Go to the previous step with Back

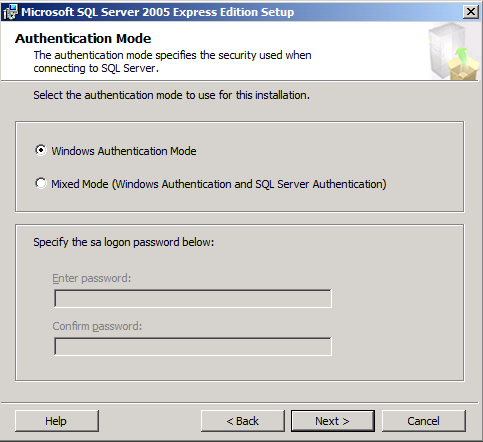coord(243,421)
